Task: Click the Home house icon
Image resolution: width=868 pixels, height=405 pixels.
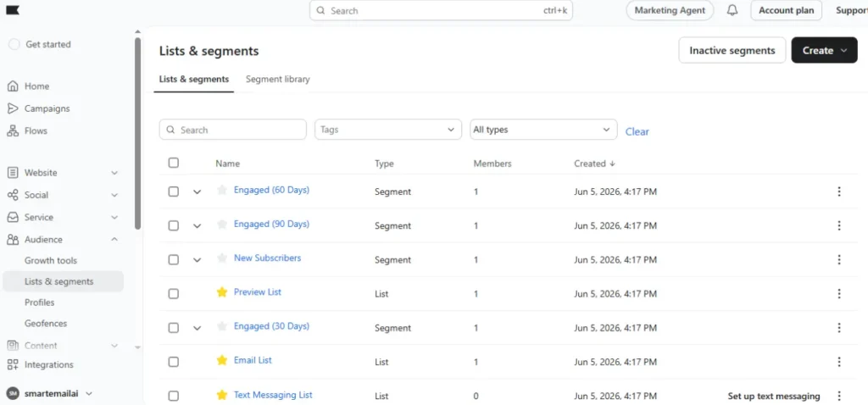Action: 13,86
